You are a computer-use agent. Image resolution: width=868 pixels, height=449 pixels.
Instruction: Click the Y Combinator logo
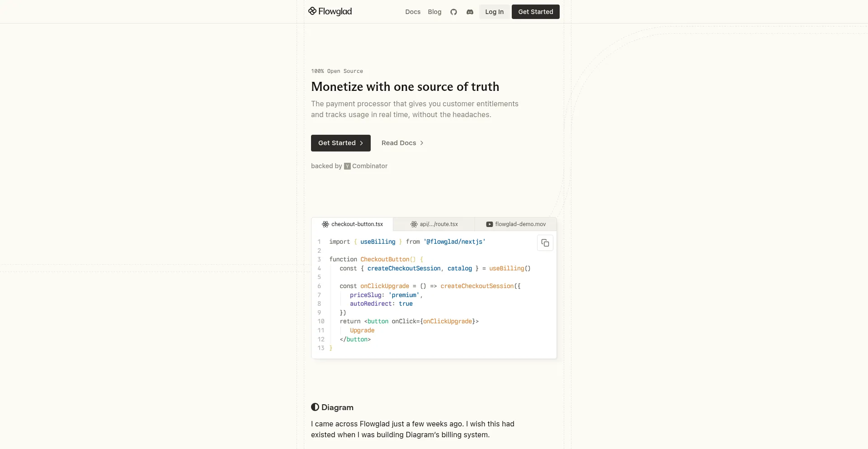tap(347, 166)
